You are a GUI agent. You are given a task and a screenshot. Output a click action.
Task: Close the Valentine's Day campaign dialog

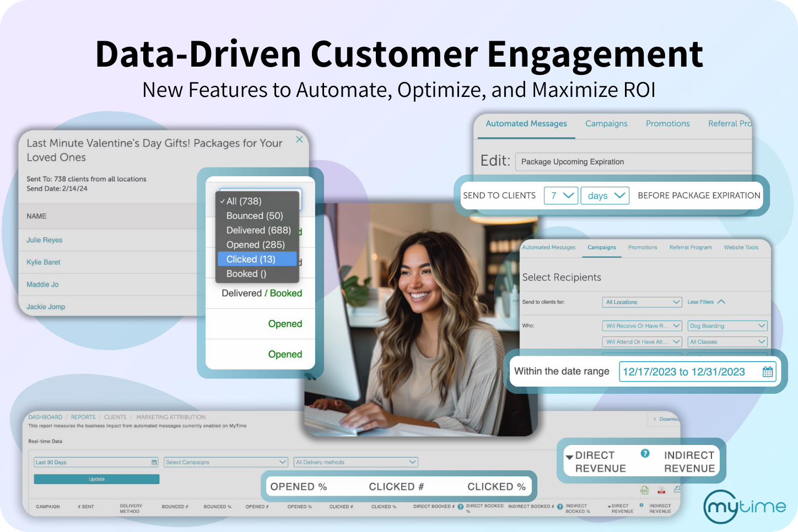coord(299,139)
